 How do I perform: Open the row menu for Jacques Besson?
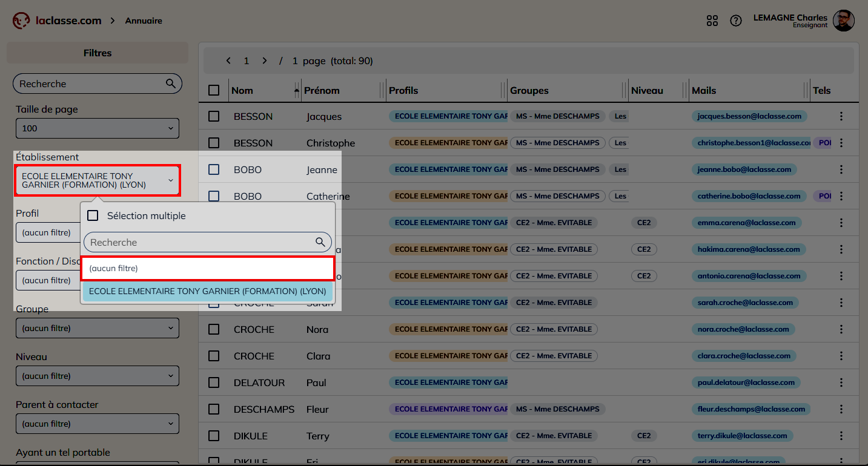click(x=841, y=116)
